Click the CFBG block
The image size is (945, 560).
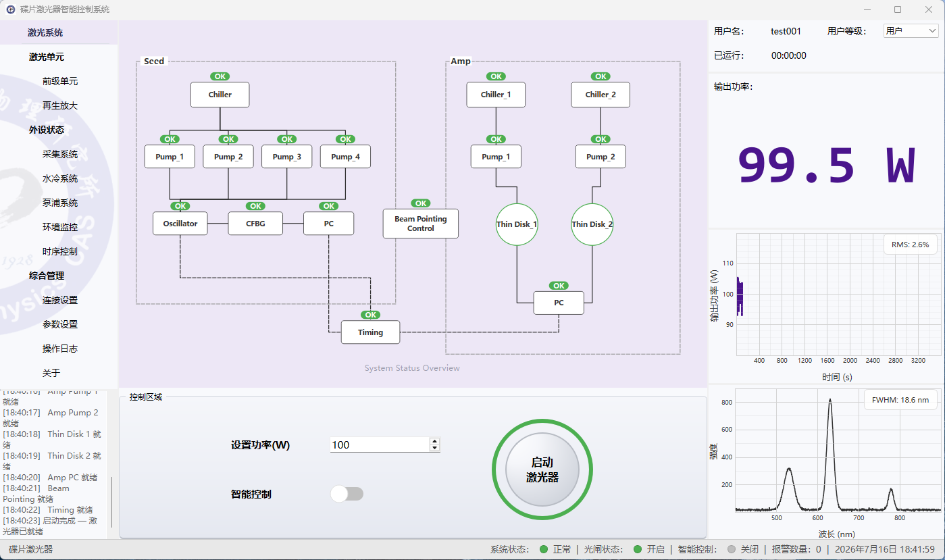[x=255, y=224]
